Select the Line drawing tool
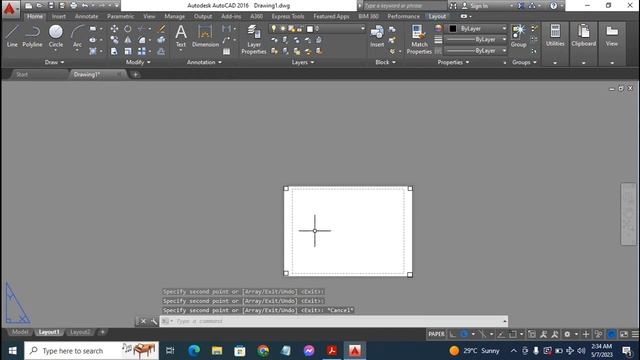The image size is (640, 360). click(12, 36)
